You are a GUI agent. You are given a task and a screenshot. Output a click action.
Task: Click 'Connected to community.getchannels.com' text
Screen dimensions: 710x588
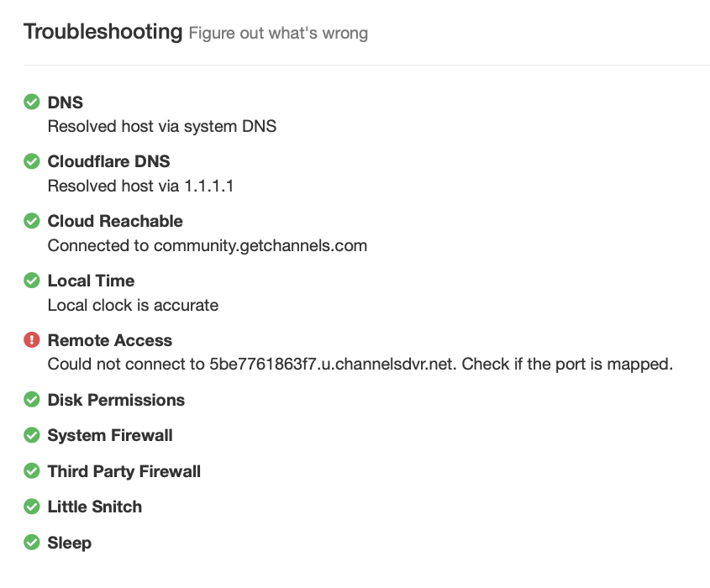coord(208,245)
